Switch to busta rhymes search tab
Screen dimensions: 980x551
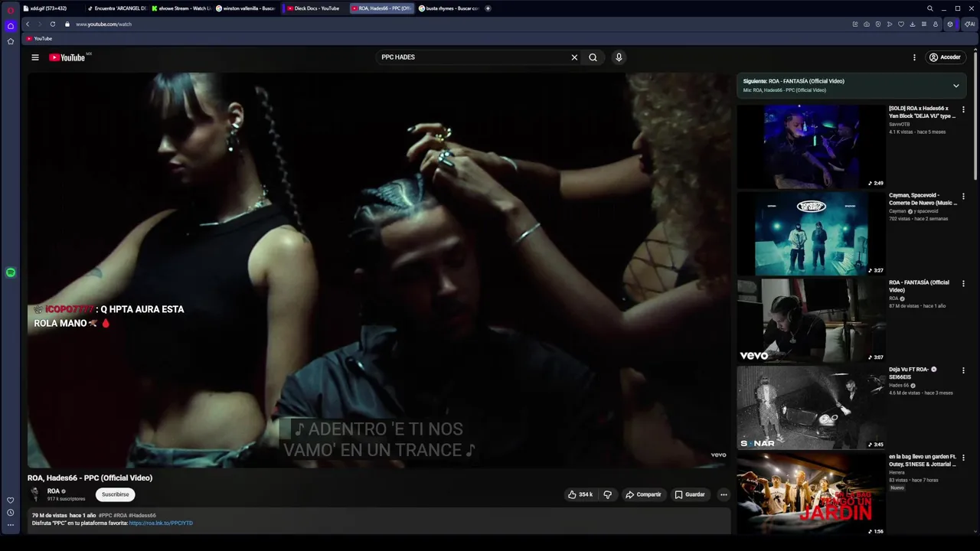click(x=448, y=8)
